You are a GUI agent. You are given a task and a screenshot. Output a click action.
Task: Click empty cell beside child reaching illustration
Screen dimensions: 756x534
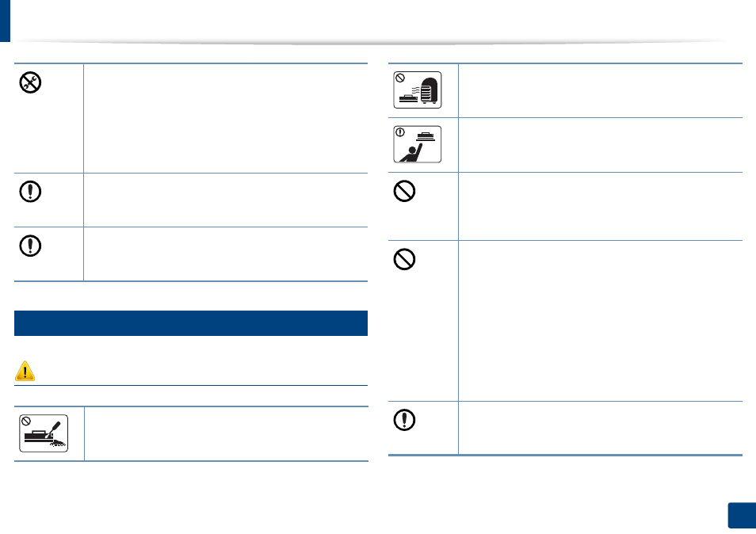[600, 145]
